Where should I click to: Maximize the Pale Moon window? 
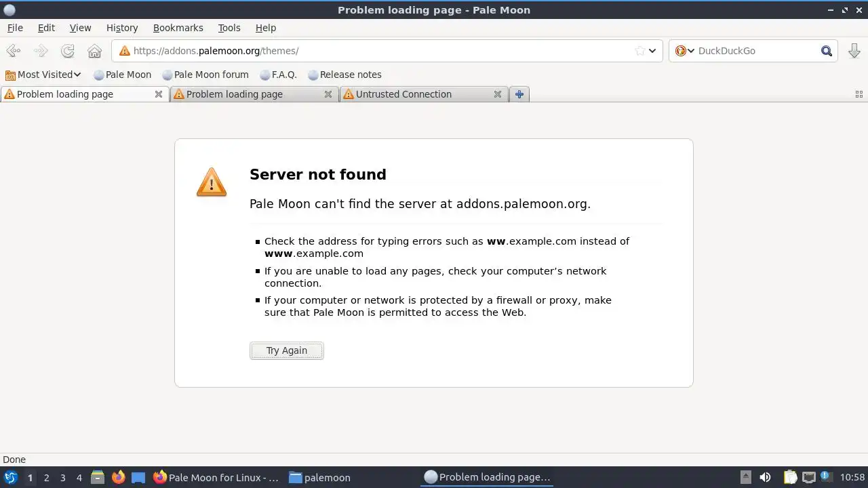click(x=845, y=9)
